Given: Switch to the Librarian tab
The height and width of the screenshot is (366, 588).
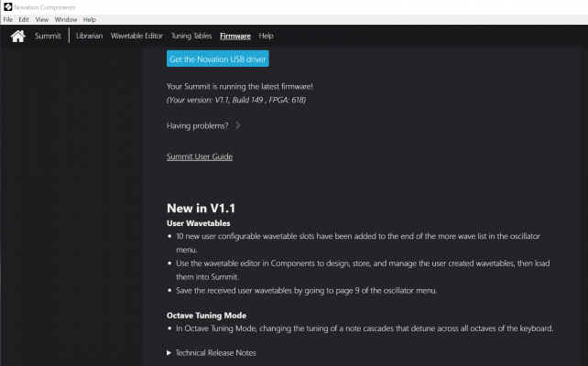Looking at the screenshot, I should click(89, 36).
